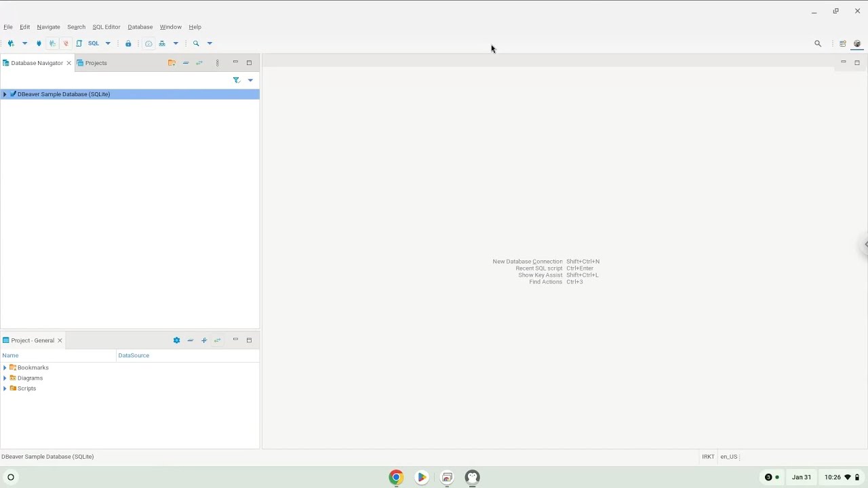Open project settings gear icon

pyautogui.click(x=176, y=340)
